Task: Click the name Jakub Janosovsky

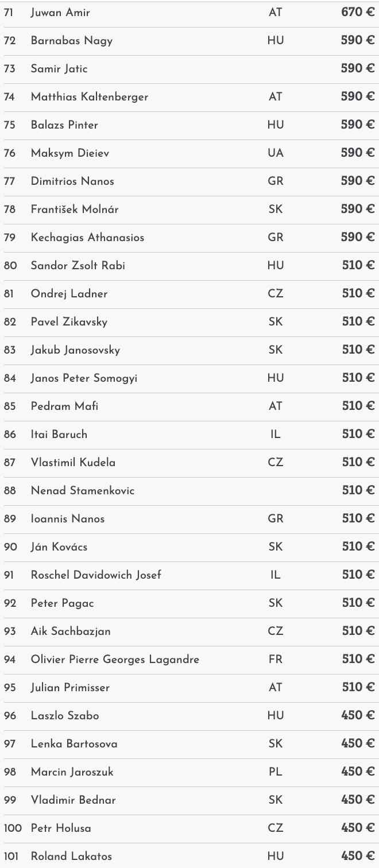Action: pyautogui.click(x=75, y=350)
